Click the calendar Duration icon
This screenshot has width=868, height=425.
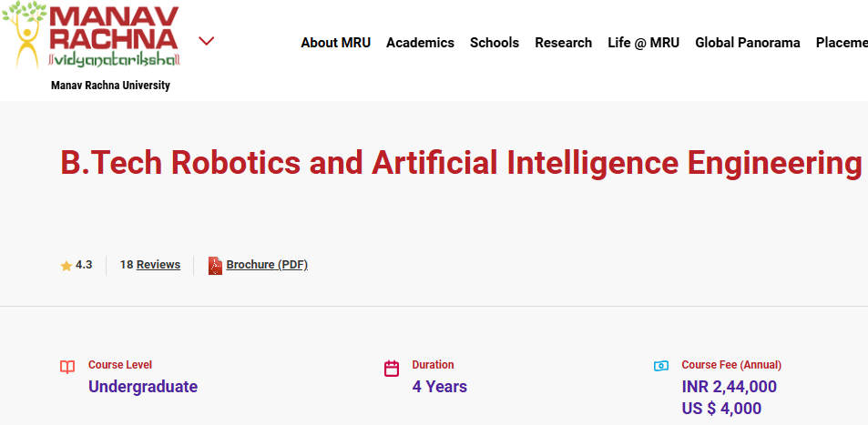[x=392, y=369]
